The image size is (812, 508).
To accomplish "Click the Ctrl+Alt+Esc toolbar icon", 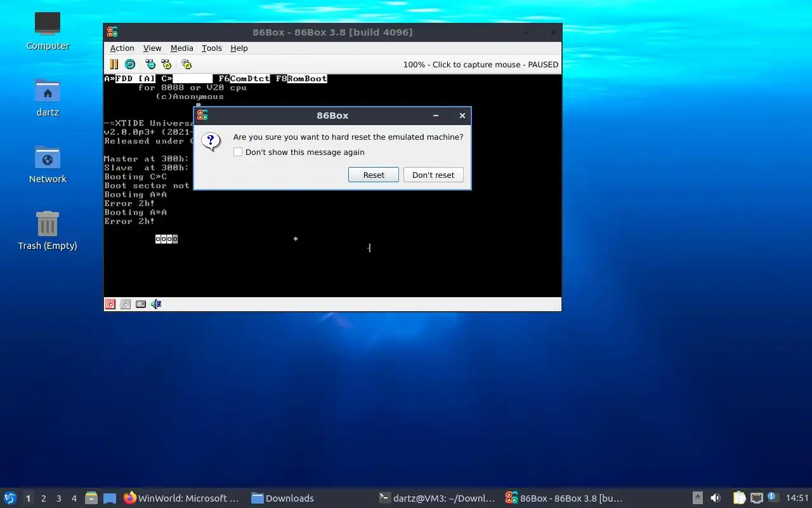I will pyautogui.click(x=166, y=64).
